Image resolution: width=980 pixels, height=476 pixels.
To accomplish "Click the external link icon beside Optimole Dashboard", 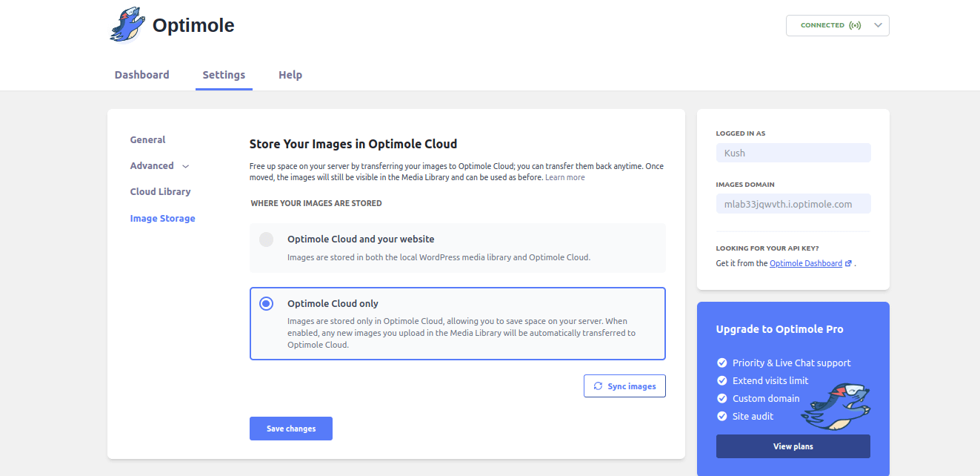I will click(848, 263).
